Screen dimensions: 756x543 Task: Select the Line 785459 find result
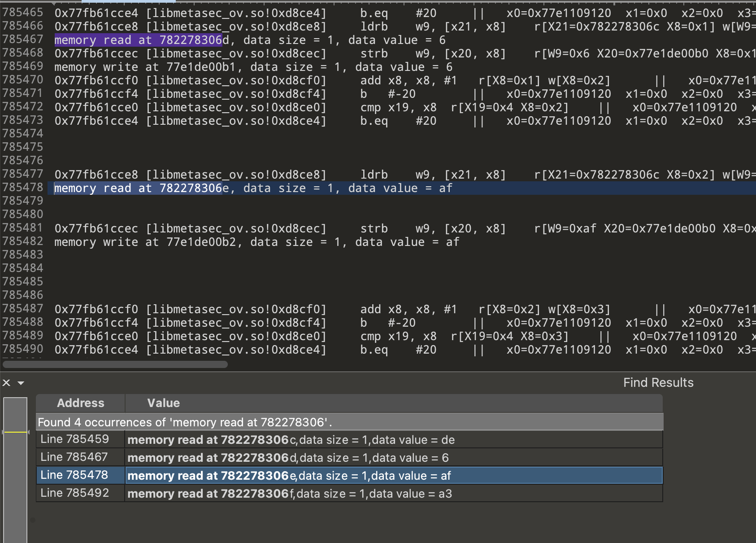74,439
